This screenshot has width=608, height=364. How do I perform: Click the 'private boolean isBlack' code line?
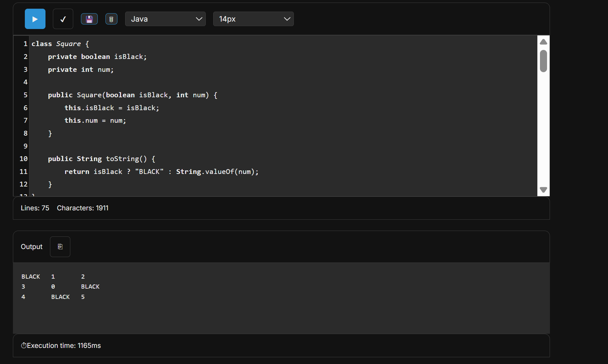(x=97, y=57)
